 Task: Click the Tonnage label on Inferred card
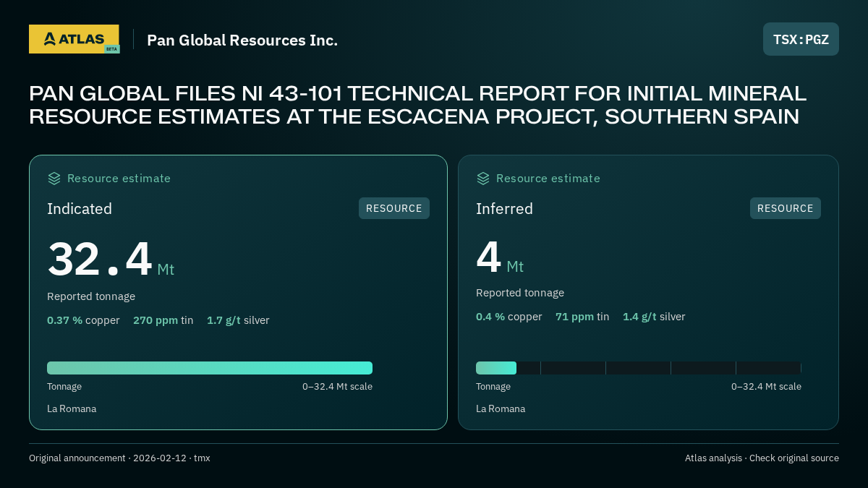pos(493,387)
